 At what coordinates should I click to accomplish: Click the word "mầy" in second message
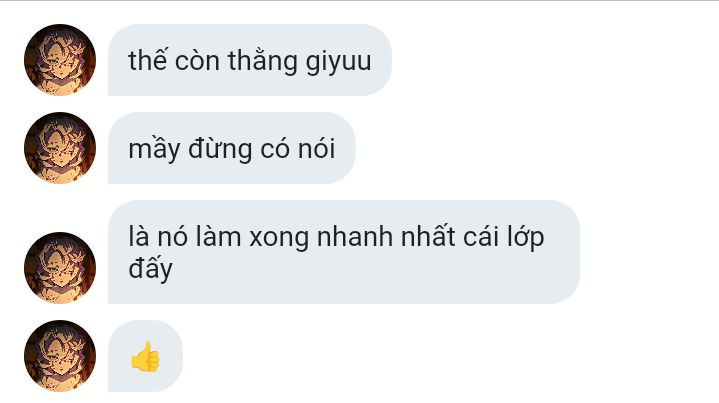154,149
